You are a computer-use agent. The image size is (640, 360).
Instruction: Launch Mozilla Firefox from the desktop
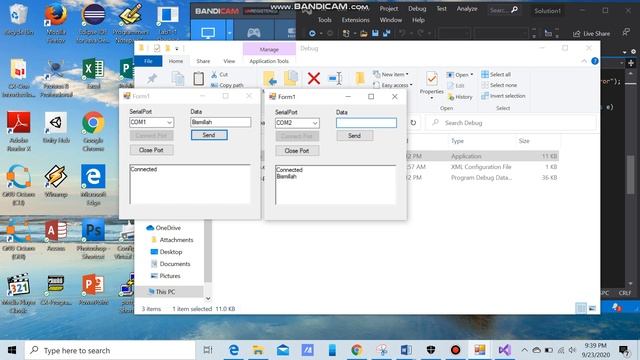coord(56,22)
